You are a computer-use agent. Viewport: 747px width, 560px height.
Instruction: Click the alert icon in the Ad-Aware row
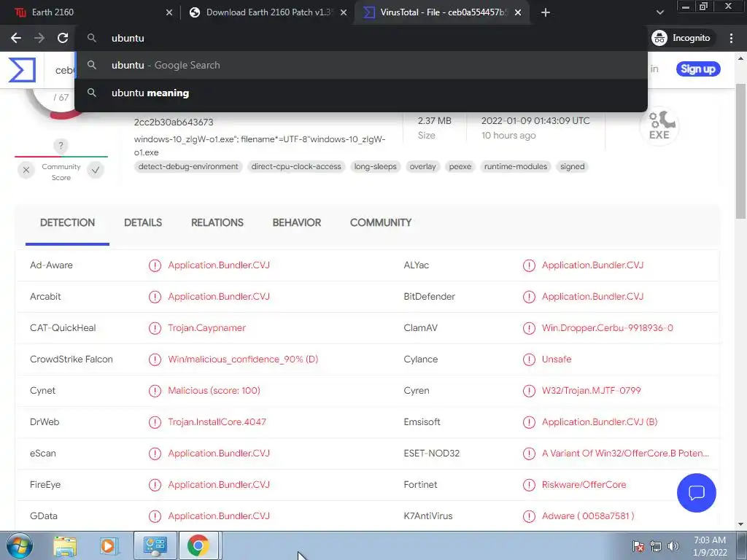[x=155, y=265]
